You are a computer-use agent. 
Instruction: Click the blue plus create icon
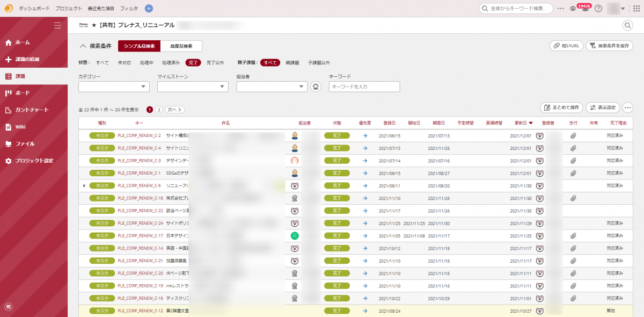point(149,9)
